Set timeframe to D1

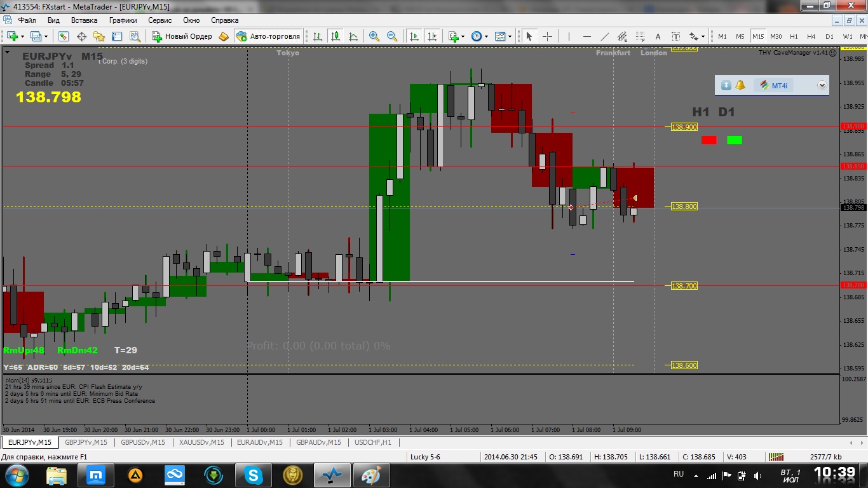tap(829, 36)
